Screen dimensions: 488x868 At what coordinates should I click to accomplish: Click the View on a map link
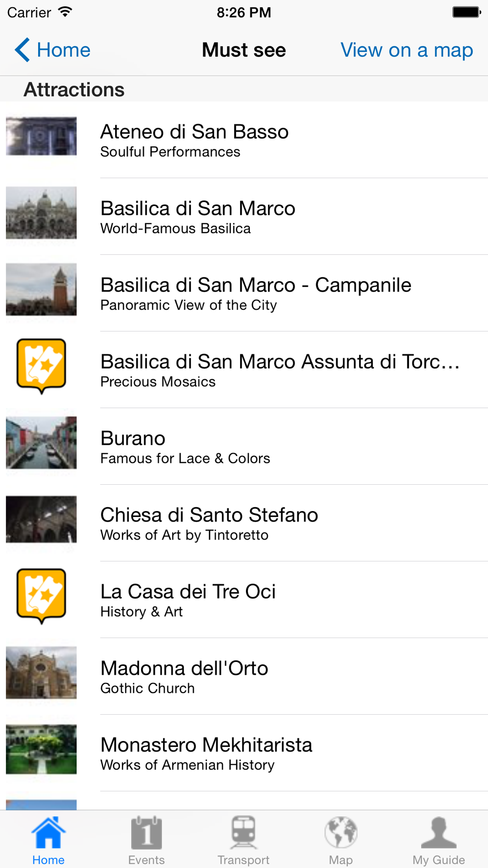407,50
